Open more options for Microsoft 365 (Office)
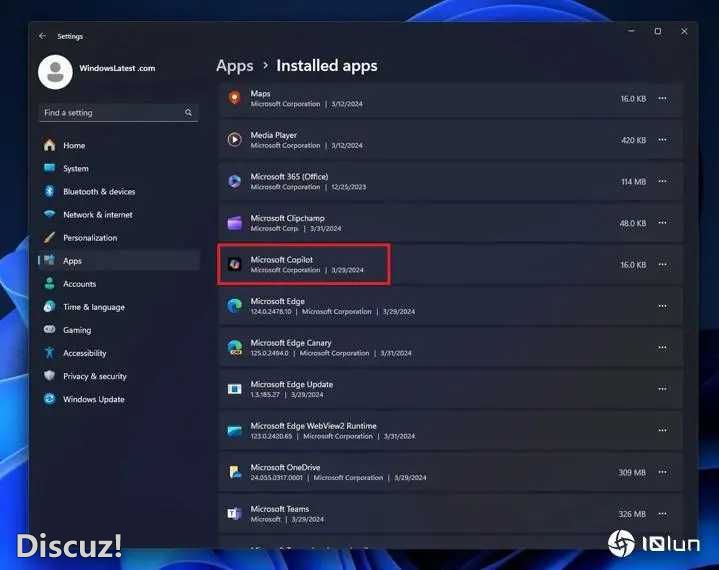719x570 pixels. [663, 182]
